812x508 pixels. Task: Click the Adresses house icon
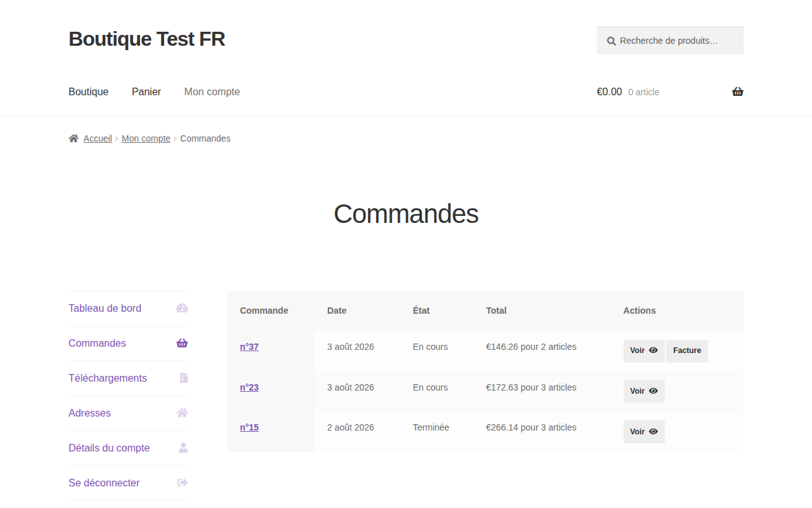click(182, 413)
